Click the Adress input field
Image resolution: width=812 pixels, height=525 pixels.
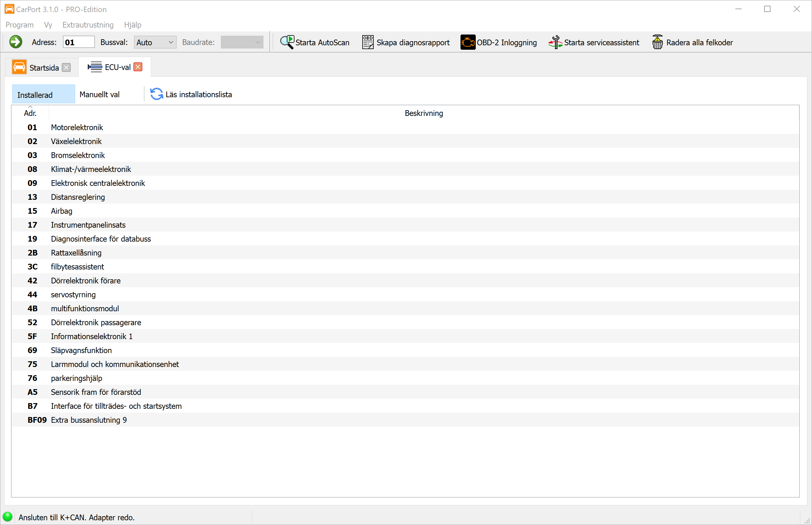click(79, 42)
